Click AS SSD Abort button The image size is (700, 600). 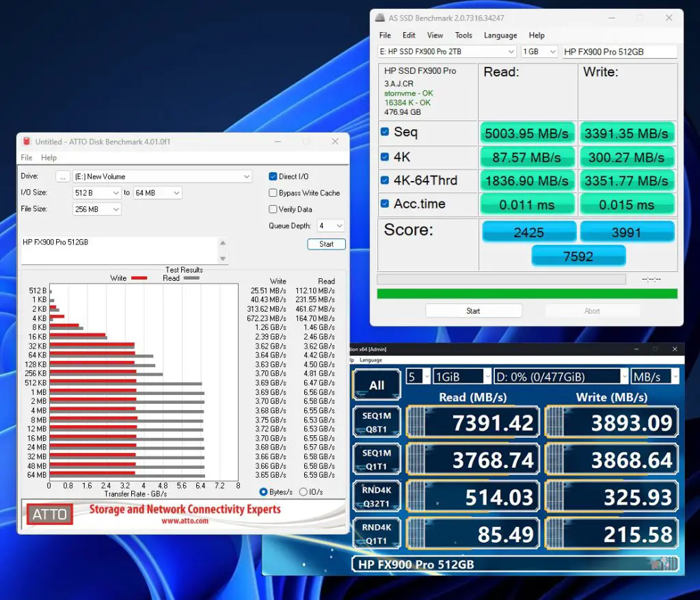click(x=592, y=311)
